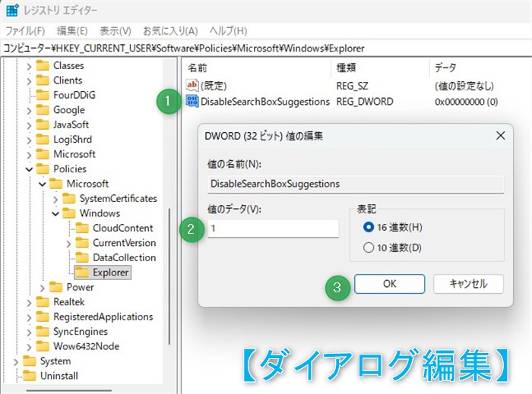Select the 16進数 hexadecimal radio button
532x394 pixels.
click(368, 227)
